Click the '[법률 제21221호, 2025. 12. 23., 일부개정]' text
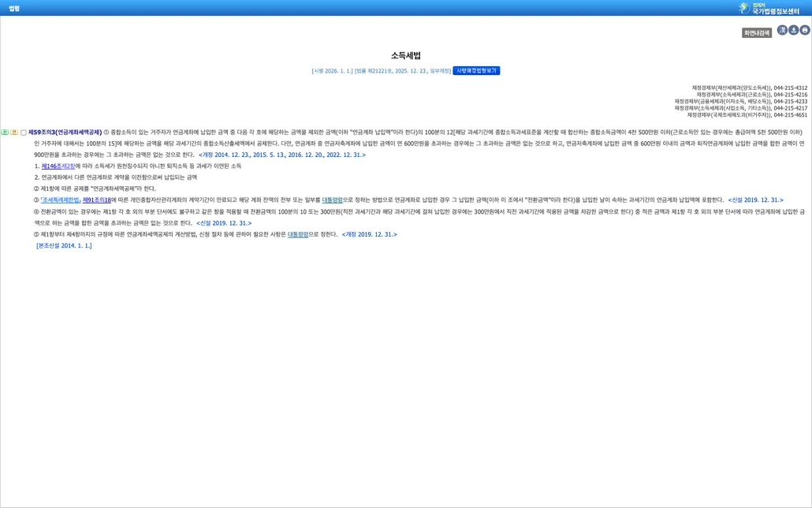 click(403, 71)
